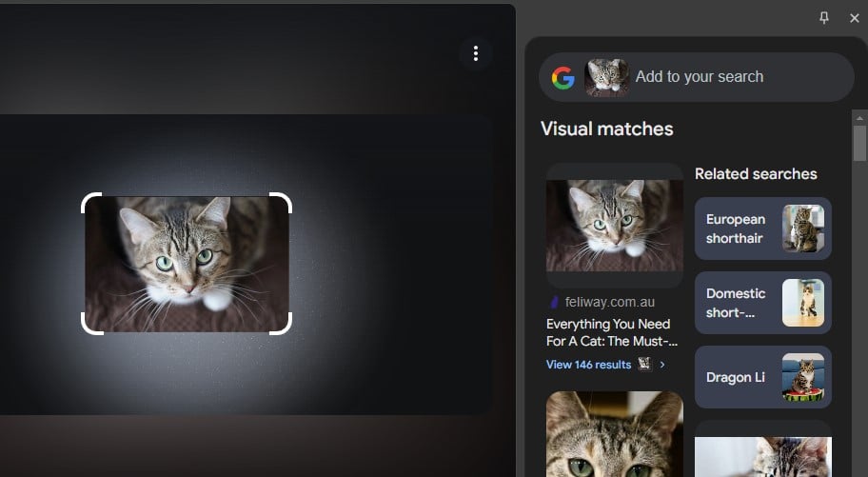
Task: Click the cat thumbnail in search bar
Action: (x=606, y=77)
